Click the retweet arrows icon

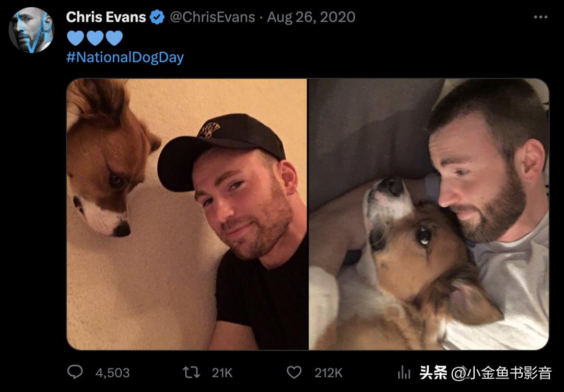point(191,372)
